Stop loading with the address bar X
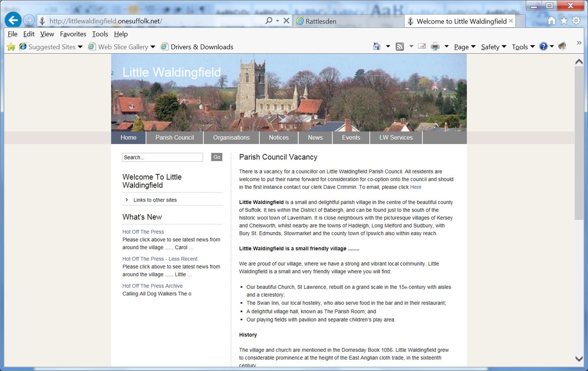This screenshot has width=588, height=371. click(286, 21)
